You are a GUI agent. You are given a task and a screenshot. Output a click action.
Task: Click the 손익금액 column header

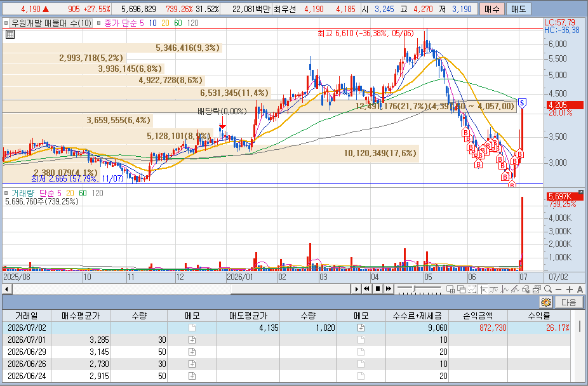tap(478, 316)
